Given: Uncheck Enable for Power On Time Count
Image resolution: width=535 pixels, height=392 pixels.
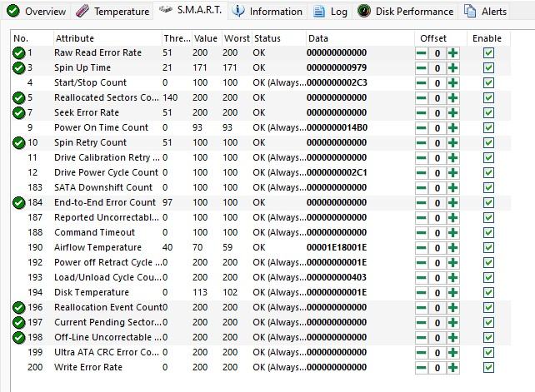Looking at the screenshot, I should tap(488, 128).
